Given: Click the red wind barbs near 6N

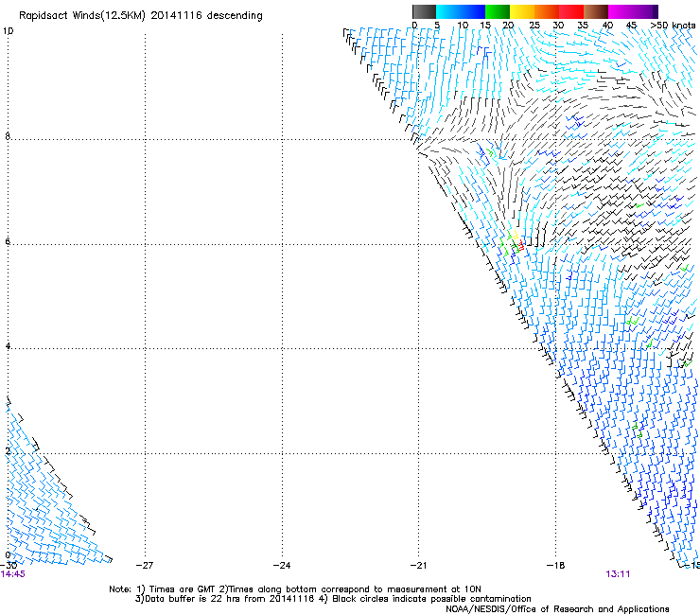Looking at the screenshot, I should coord(520,245).
